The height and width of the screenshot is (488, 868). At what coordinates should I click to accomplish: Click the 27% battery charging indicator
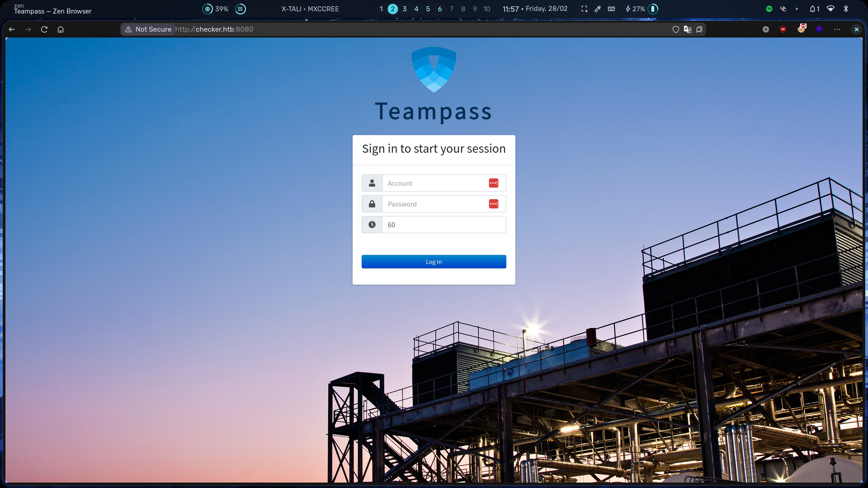tap(642, 9)
